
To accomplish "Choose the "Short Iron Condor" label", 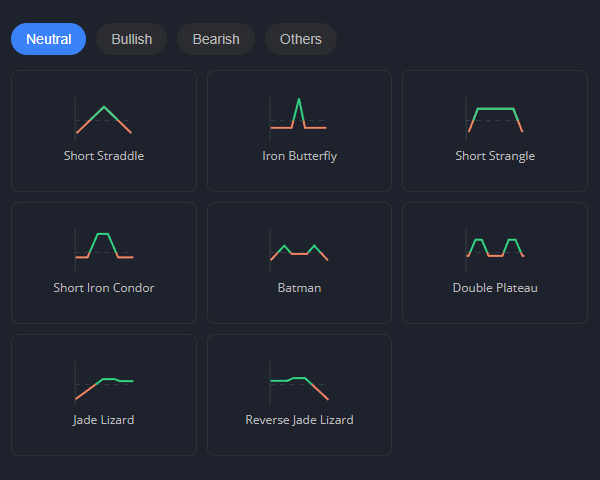I will (x=104, y=288).
